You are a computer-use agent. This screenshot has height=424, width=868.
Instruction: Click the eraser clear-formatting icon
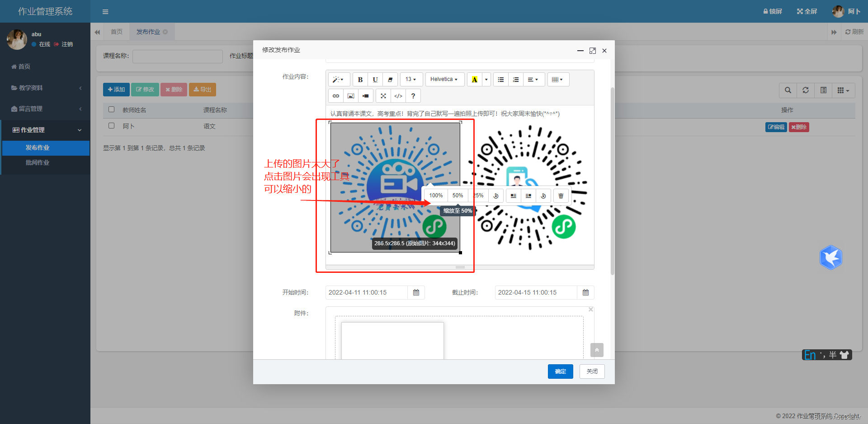pyautogui.click(x=390, y=80)
